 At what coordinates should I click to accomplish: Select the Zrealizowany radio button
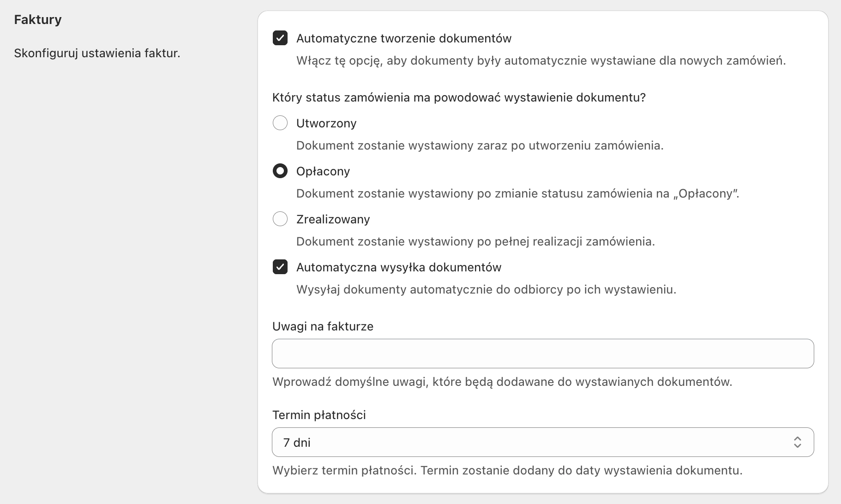[x=280, y=219]
